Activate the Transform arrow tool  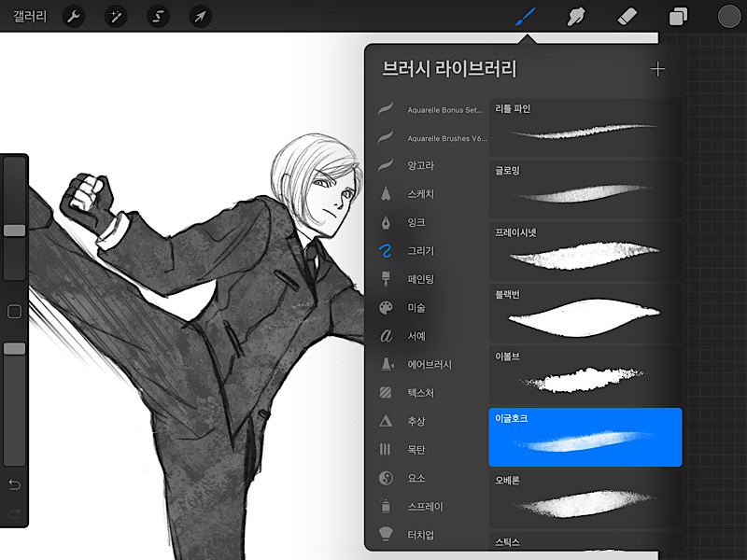[200, 17]
